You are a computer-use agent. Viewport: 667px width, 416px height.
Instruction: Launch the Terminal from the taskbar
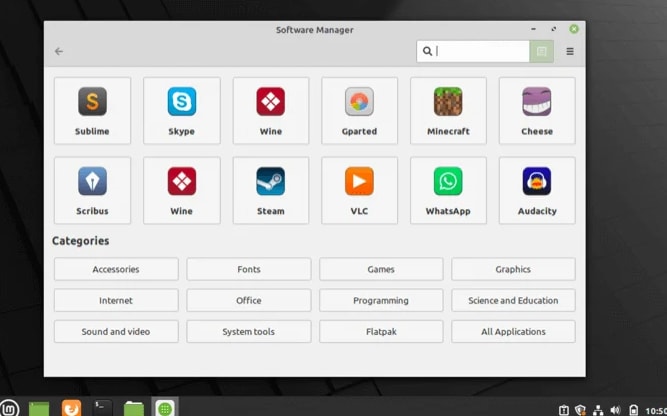tap(103, 408)
